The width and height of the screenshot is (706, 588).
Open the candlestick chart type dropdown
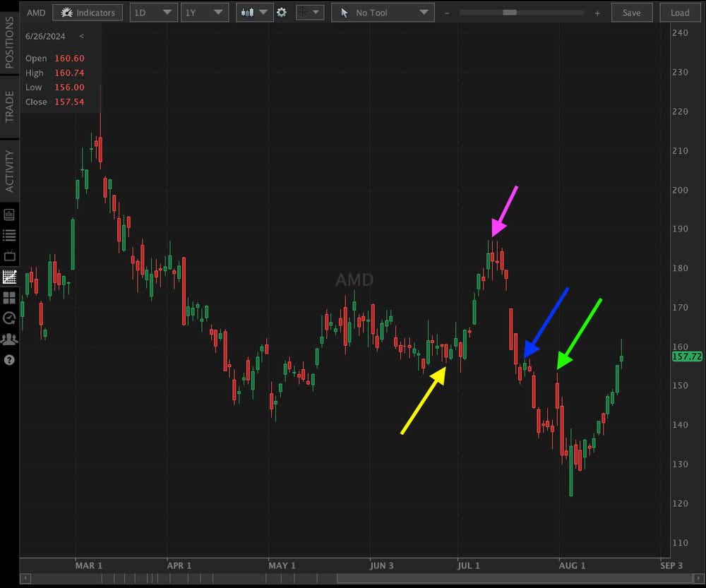[x=254, y=13]
